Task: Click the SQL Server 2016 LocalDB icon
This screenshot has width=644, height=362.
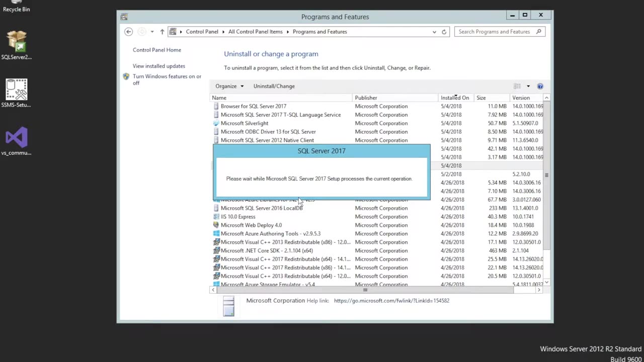Action: (216, 208)
